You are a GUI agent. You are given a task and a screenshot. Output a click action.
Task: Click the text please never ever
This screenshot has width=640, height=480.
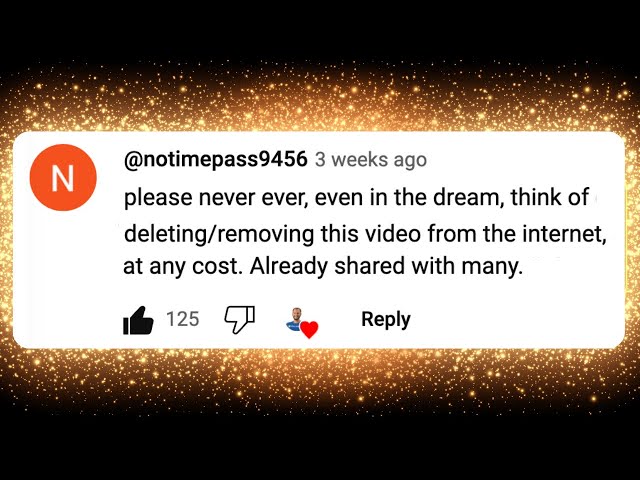click(x=216, y=198)
